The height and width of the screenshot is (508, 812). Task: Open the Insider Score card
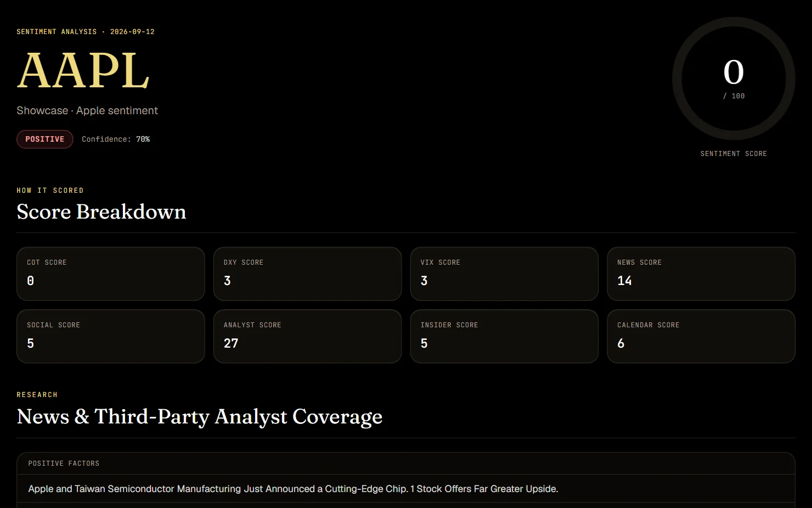point(504,337)
